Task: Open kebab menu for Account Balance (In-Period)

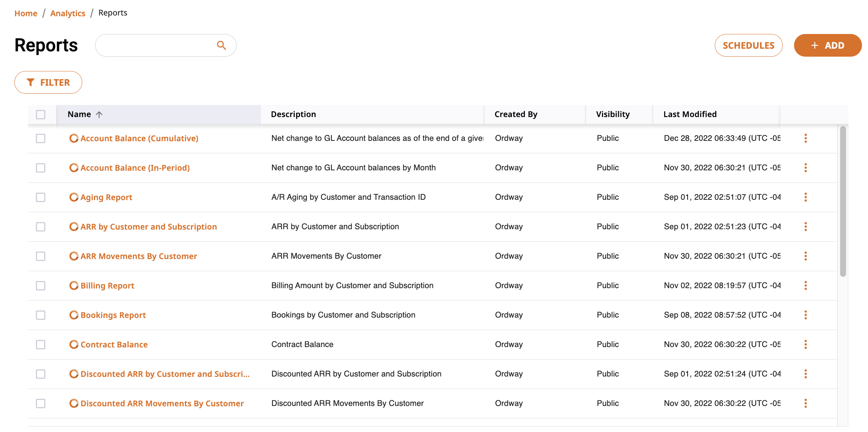Action: click(805, 168)
